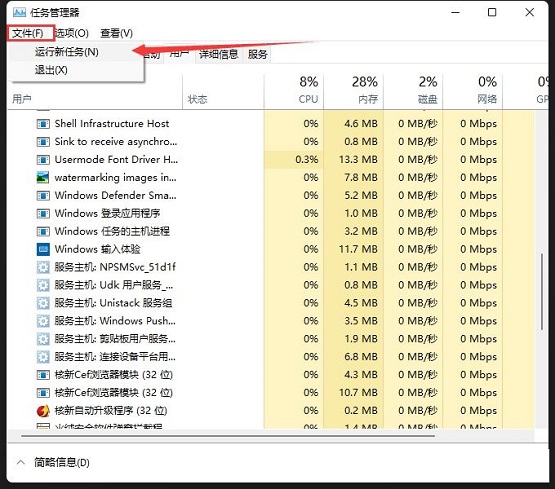Click the gear icon for Udk 用户服务
The width and height of the screenshot is (555, 489).
point(43,286)
